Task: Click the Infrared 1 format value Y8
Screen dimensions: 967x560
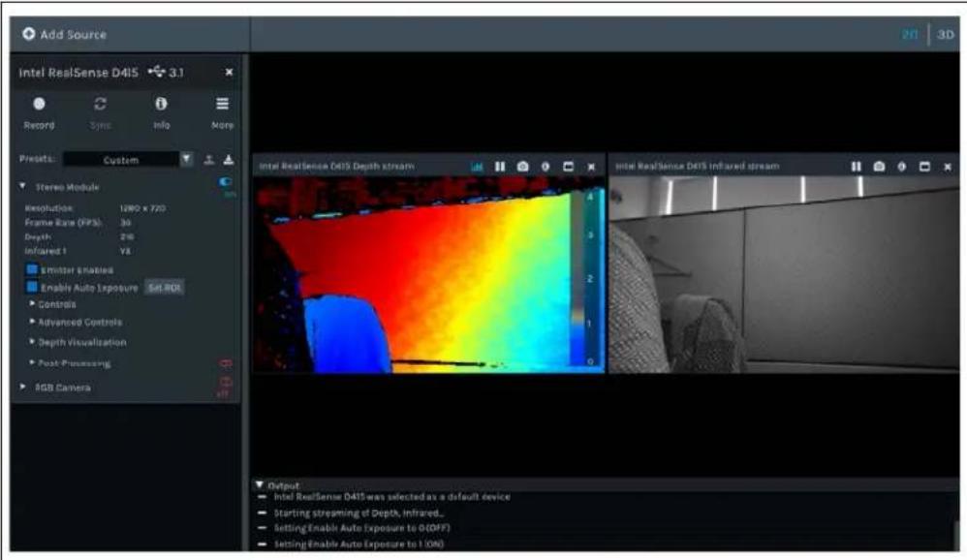Action: tap(125, 251)
